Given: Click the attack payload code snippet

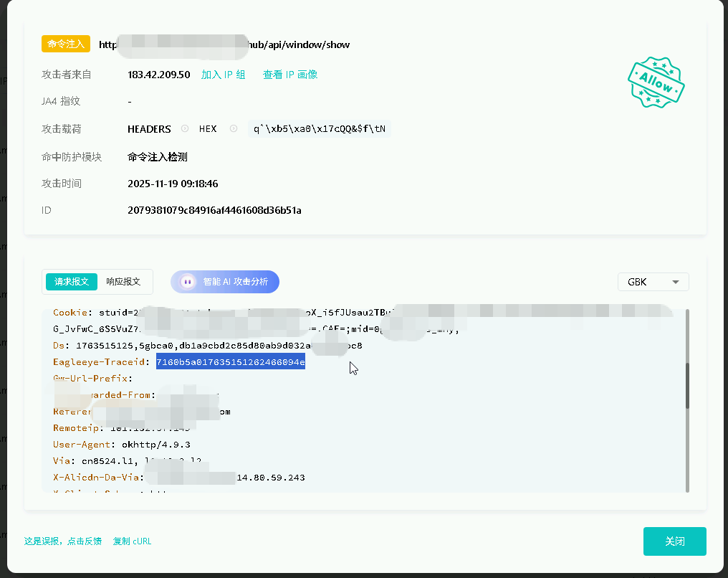Looking at the screenshot, I should point(320,129).
